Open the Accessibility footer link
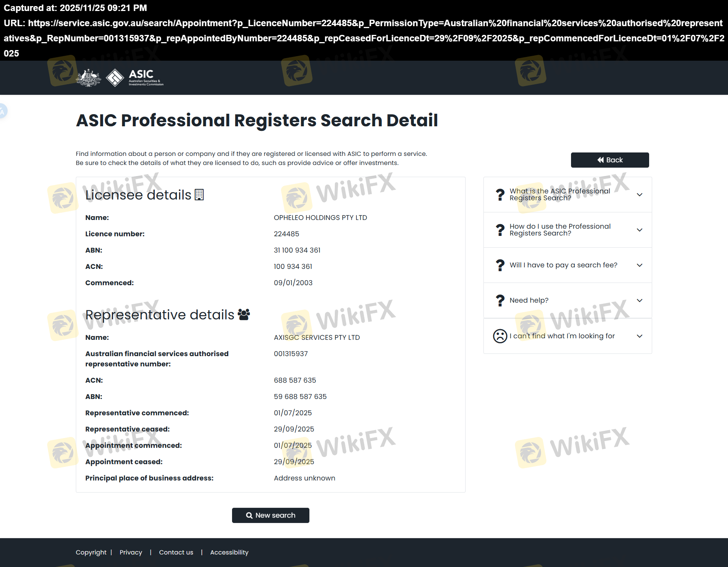728x567 pixels. [x=229, y=552]
